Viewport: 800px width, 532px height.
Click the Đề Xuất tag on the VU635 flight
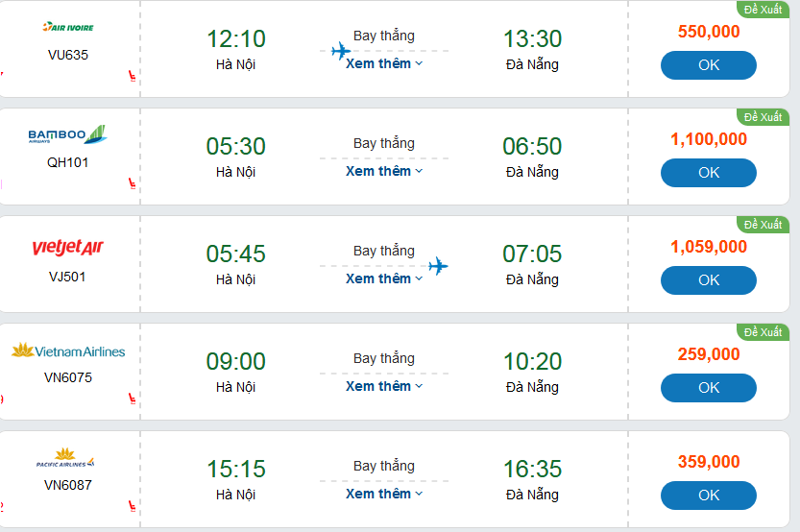[764, 9]
